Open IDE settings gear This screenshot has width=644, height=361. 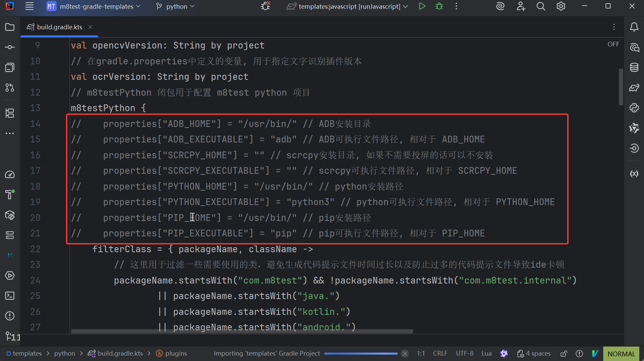(x=561, y=6)
